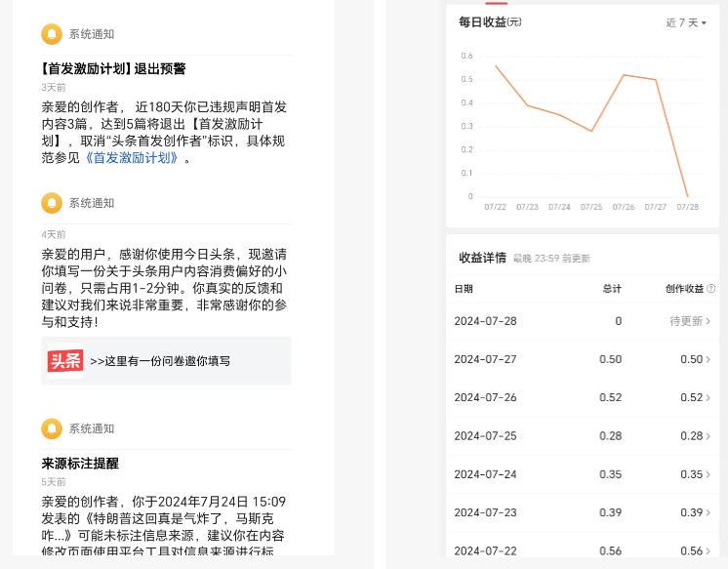Click the 2024-07-28 date cell
Screen dimensions: 728x569
[x=485, y=321]
